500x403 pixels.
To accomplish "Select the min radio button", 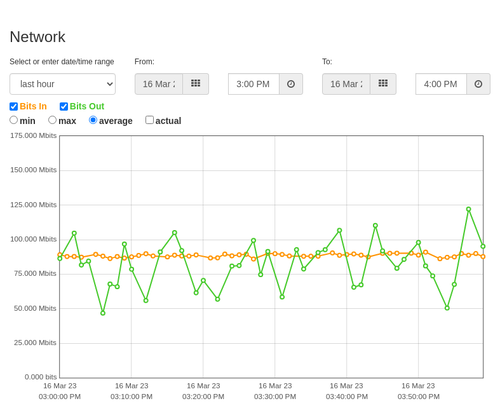I will [13, 120].
